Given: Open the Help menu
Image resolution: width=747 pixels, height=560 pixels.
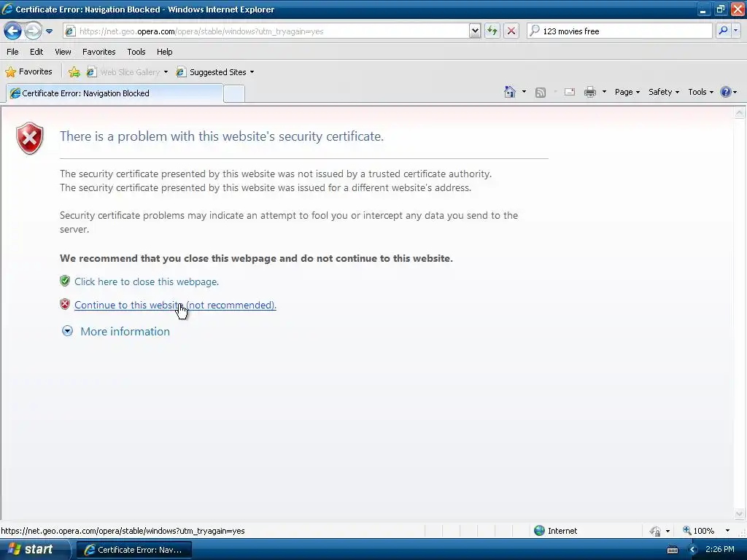Looking at the screenshot, I should pos(164,52).
